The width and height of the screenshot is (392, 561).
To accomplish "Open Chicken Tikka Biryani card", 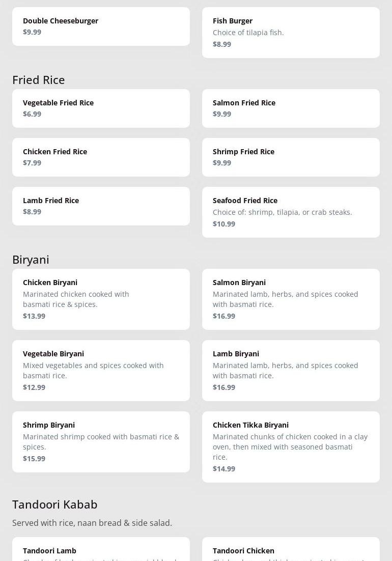I will (291, 446).
